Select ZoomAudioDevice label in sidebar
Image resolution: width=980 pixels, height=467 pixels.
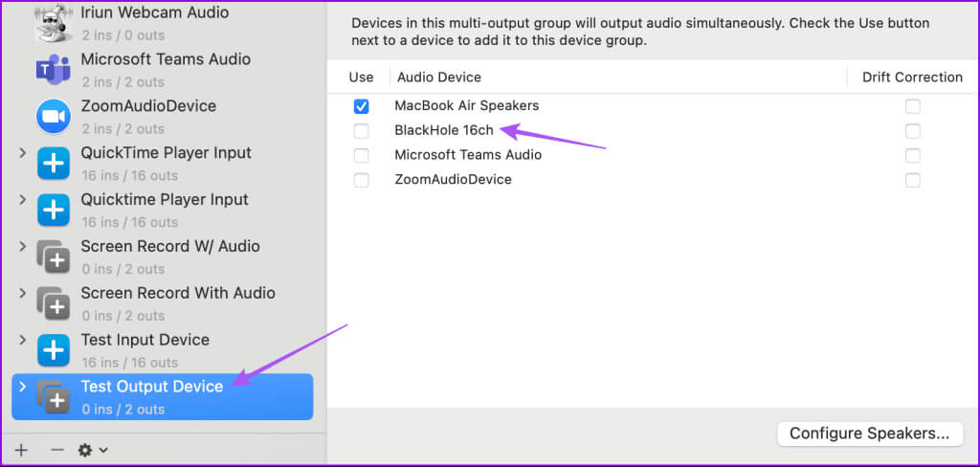click(148, 106)
